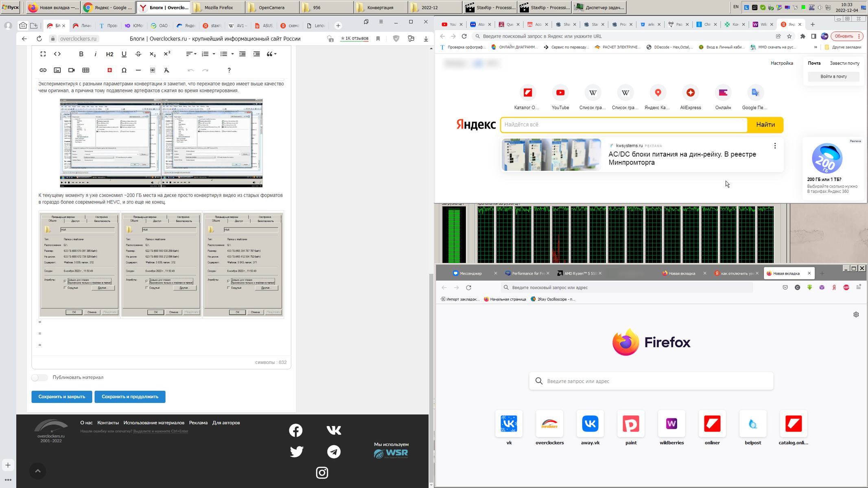The image size is (868, 488).
Task: Toggle the editor's underline formatting
Action: point(124,54)
